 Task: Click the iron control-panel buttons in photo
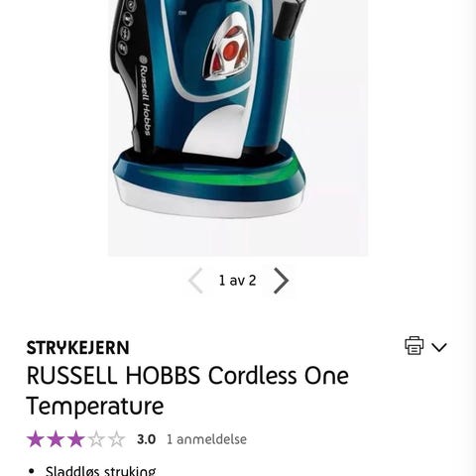[x=126, y=28]
